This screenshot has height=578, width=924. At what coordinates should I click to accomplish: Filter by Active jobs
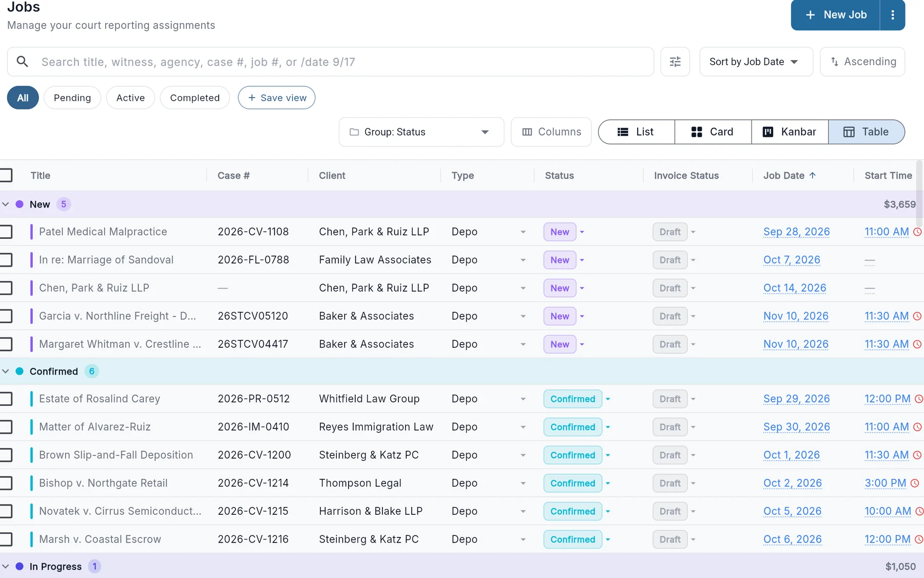[130, 98]
